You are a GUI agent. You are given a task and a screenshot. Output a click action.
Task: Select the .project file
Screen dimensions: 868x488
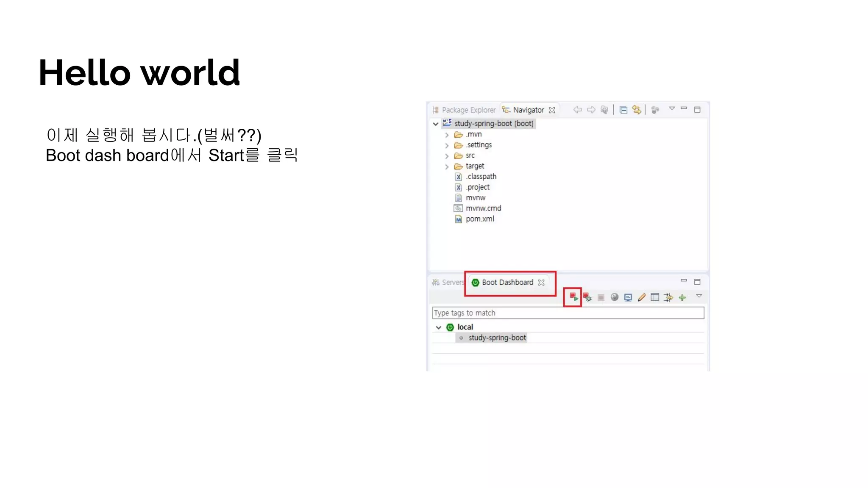(472, 187)
